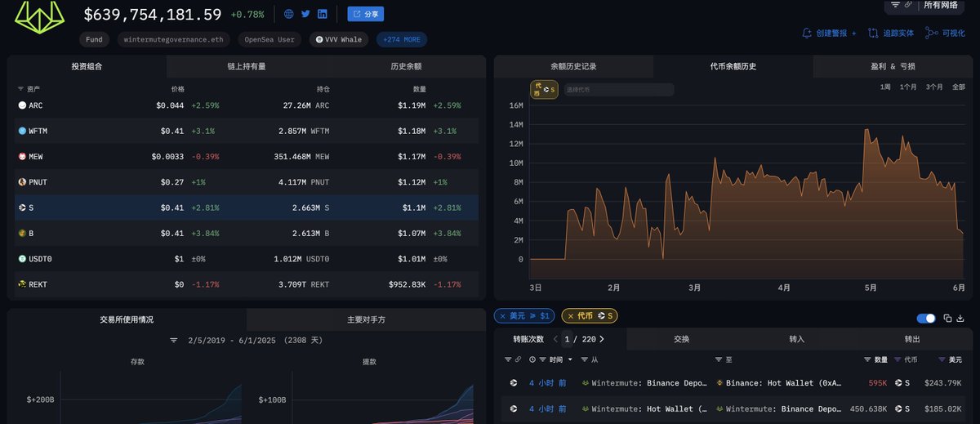The width and height of the screenshot is (980, 424).
Task: Set chart range to 1个月
Action: coord(908,87)
